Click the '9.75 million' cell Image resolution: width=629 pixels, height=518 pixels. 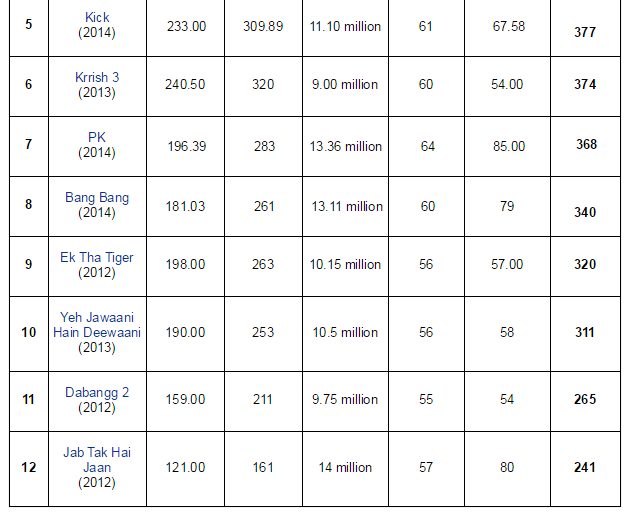click(x=345, y=400)
